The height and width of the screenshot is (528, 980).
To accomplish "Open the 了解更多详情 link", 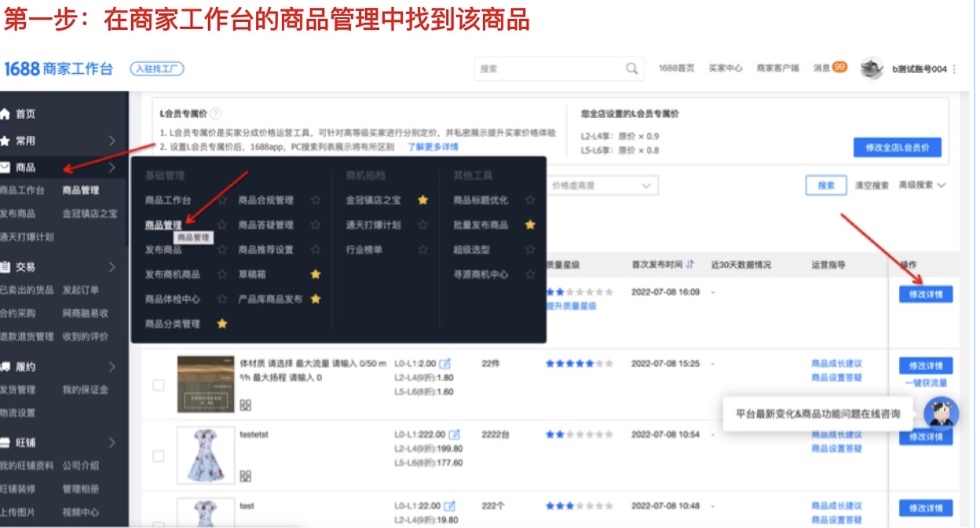I will (433, 146).
